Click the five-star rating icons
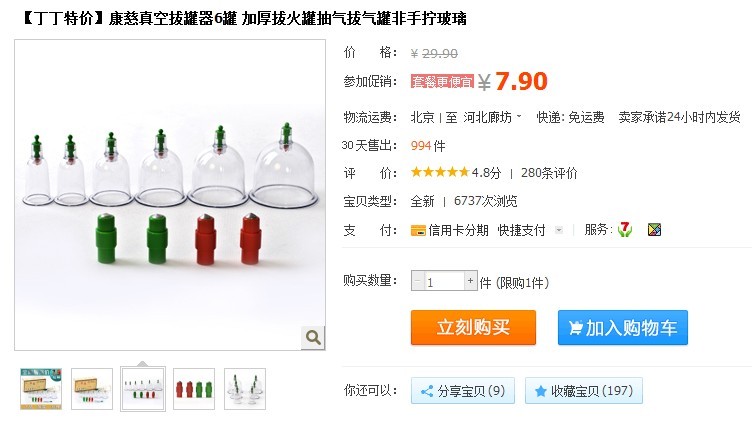 point(440,172)
